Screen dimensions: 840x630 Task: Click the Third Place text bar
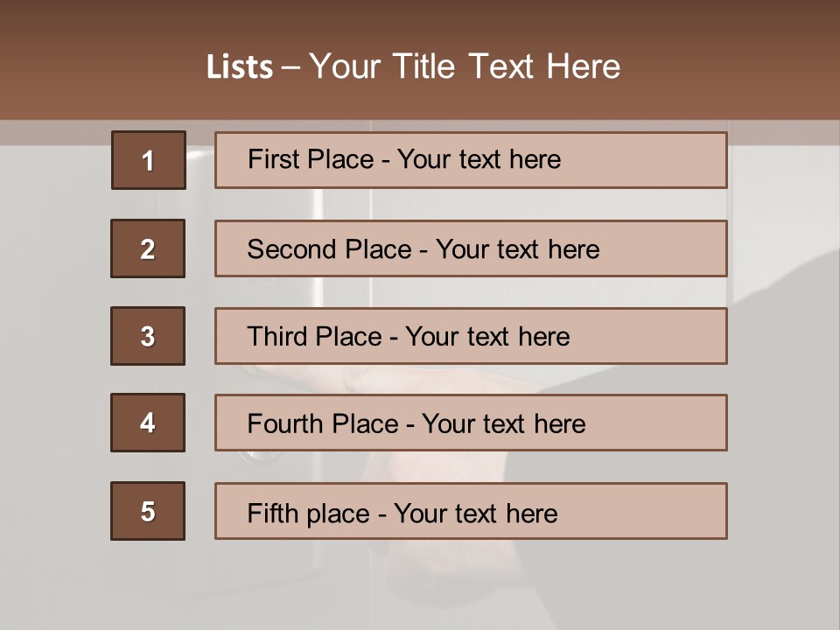pyautogui.click(x=471, y=336)
